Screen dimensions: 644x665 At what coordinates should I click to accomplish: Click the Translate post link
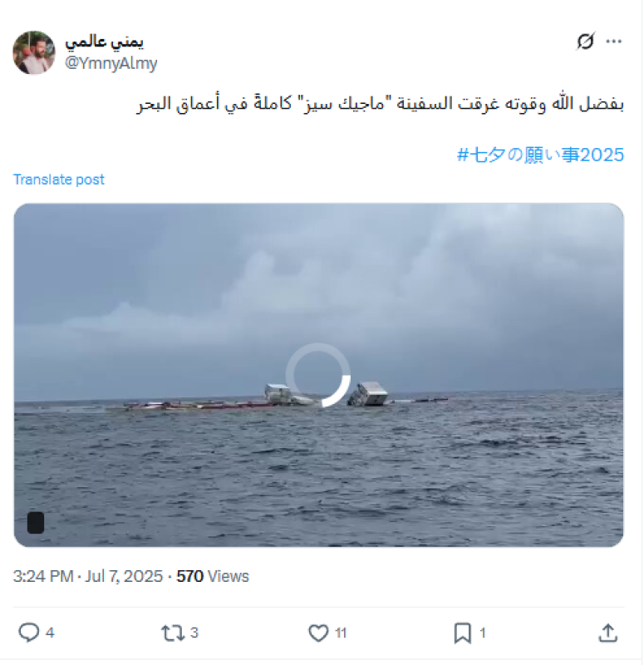point(58,180)
